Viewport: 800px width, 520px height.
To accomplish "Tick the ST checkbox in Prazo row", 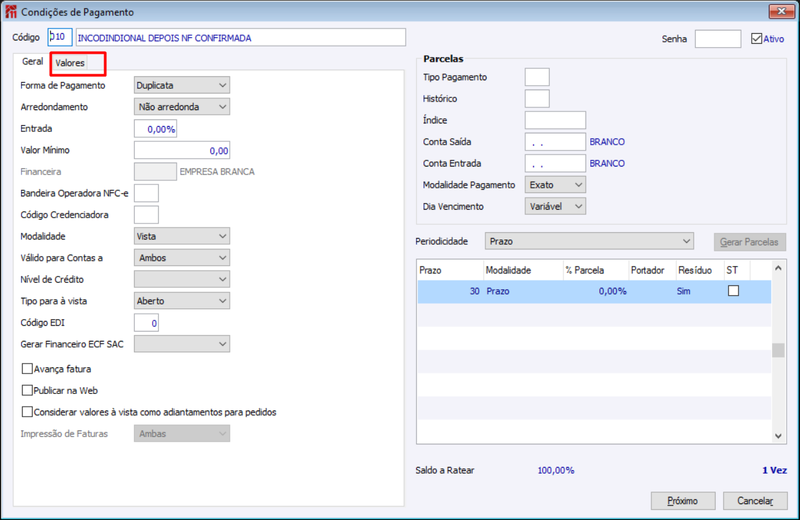I will pos(733,291).
